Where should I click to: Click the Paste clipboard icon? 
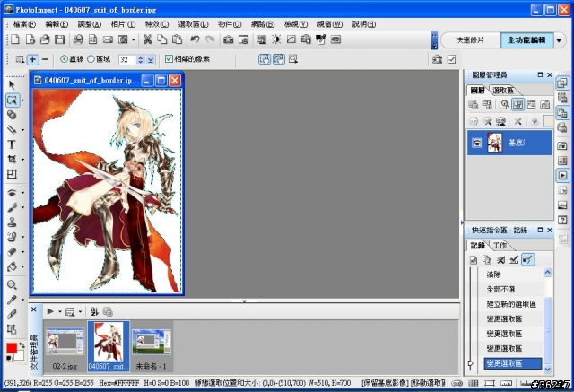pyautogui.click(x=177, y=39)
